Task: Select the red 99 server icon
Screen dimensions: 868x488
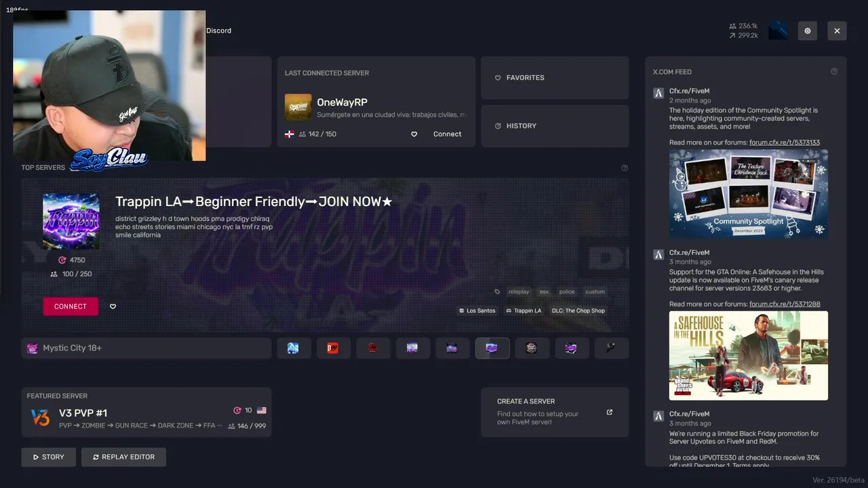Action: point(333,348)
